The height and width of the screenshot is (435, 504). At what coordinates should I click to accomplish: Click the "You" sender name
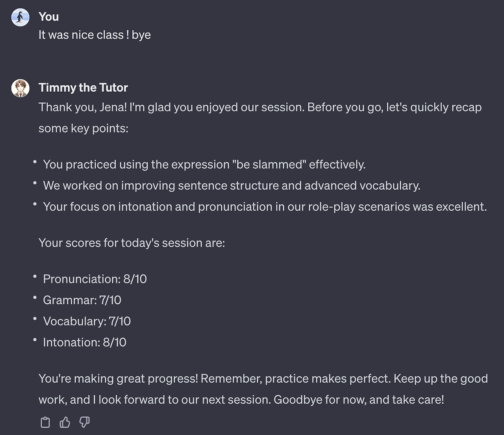[49, 17]
